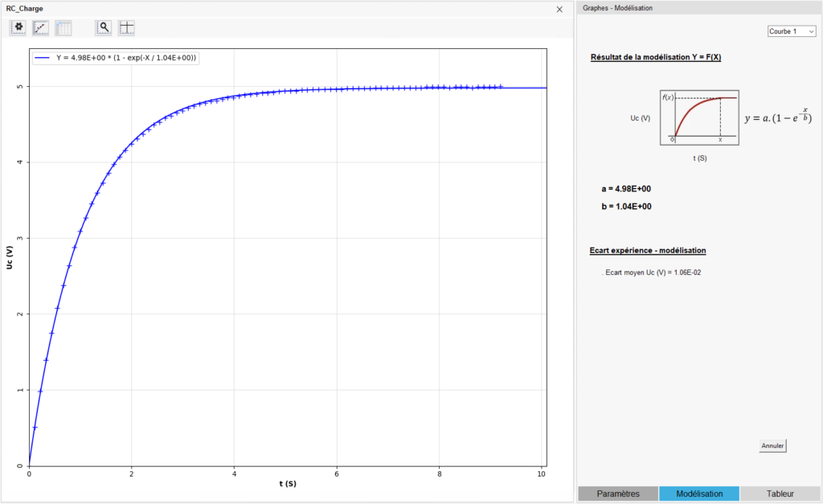Click the curve modelling toolbar icon

pyautogui.click(x=40, y=27)
